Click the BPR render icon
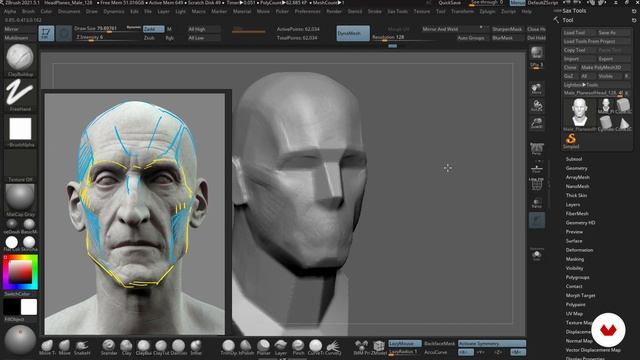The height and width of the screenshot is (360, 640). [536, 53]
